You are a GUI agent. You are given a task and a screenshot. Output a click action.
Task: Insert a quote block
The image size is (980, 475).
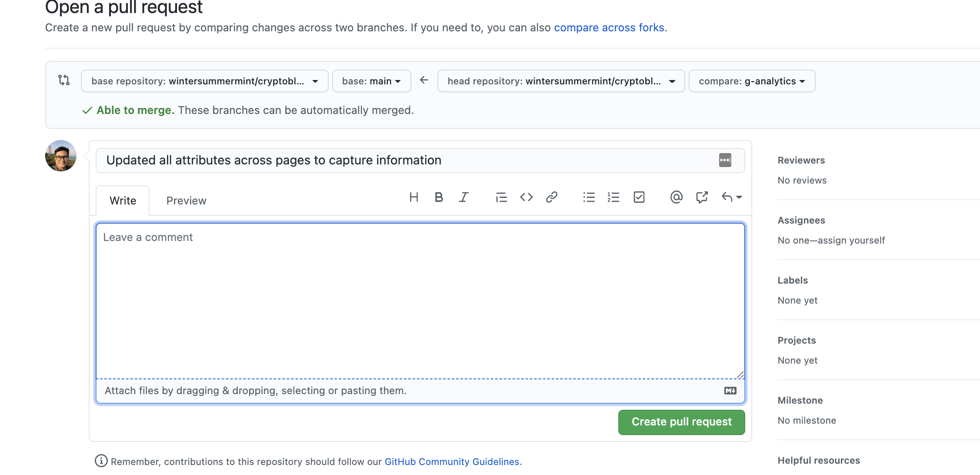(501, 197)
